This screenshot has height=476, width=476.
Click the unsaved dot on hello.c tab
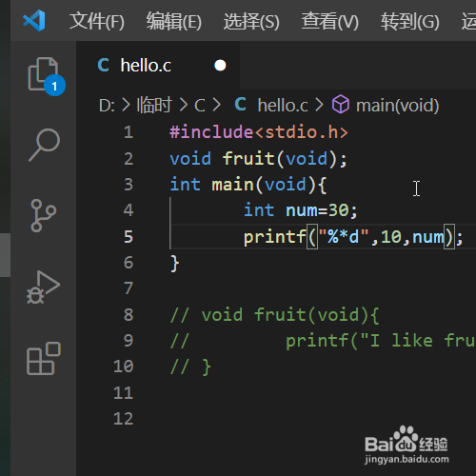pos(220,66)
